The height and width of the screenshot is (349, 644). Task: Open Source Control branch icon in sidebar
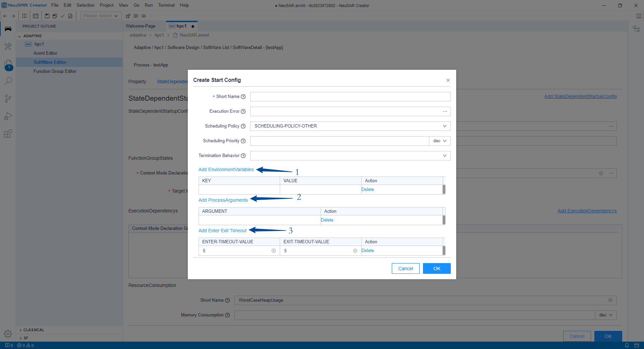[x=8, y=99]
